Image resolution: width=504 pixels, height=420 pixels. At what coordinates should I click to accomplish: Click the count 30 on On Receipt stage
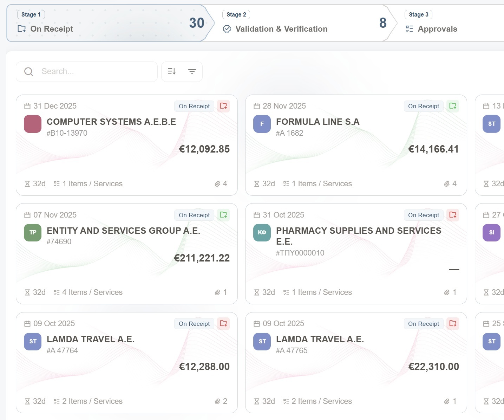pos(197,23)
